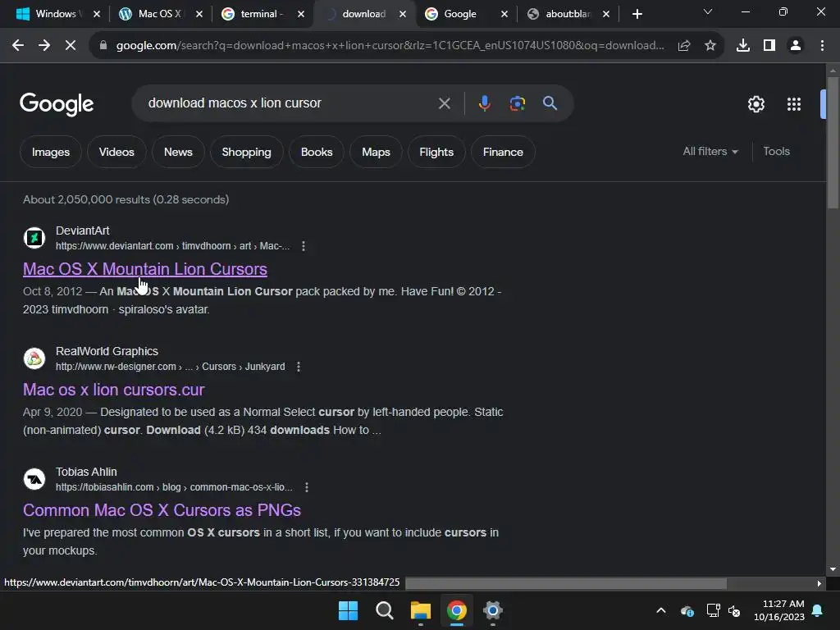This screenshot has width=840, height=630.
Task: Clear the search box text
Action: pyautogui.click(x=444, y=103)
